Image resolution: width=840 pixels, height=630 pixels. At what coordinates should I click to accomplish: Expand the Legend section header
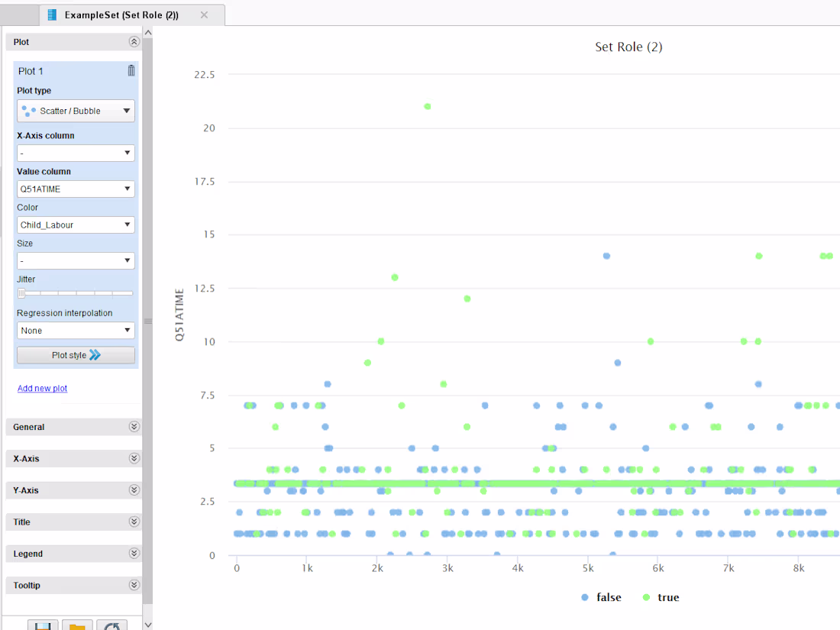tap(74, 554)
